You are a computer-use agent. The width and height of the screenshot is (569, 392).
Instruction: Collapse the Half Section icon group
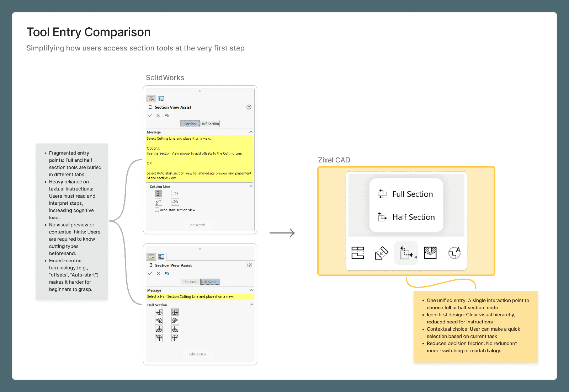click(x=251, y=305)
